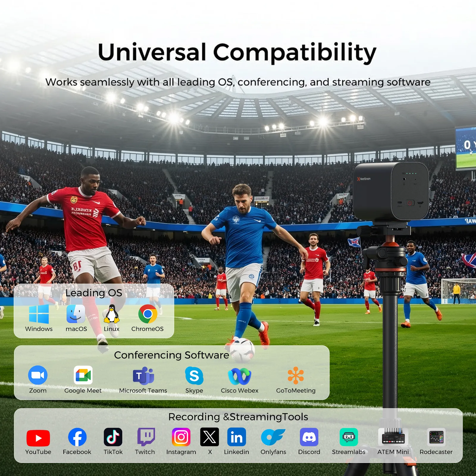This screenshot has height=476, width=476.
Task: Open the Microsoft Teams icon
Action: [143, 376]
